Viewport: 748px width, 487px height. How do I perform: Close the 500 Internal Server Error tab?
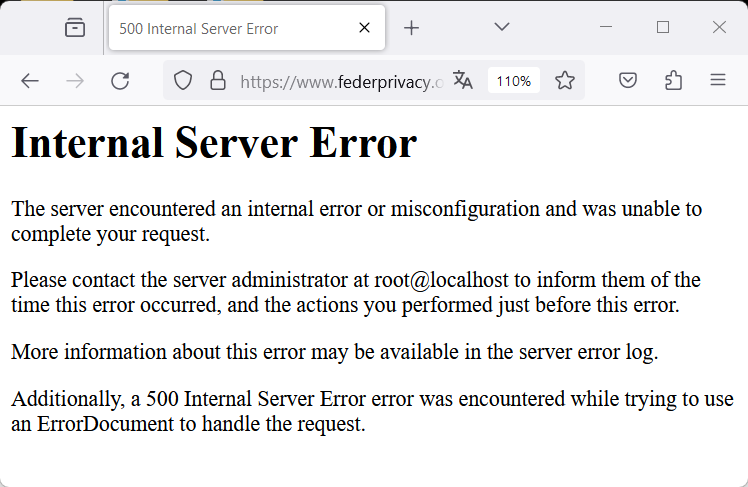365,28
